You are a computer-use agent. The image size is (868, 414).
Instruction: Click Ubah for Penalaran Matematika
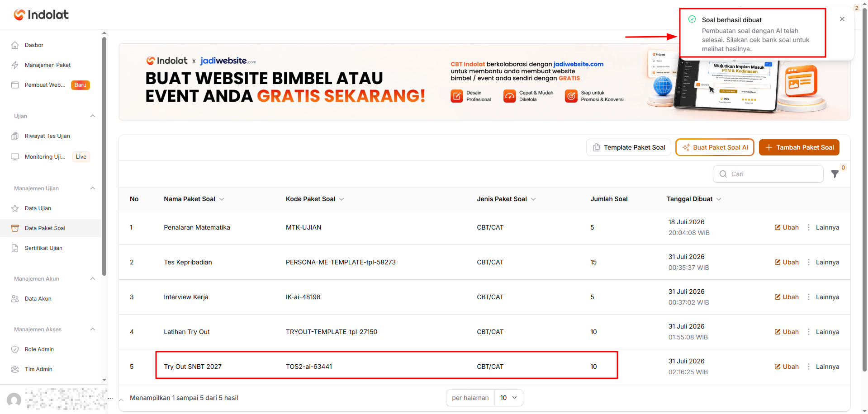coord(787,227)
